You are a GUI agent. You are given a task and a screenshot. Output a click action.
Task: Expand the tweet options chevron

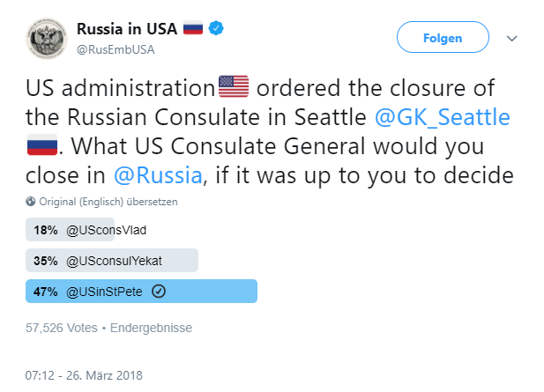pos(511,39)
